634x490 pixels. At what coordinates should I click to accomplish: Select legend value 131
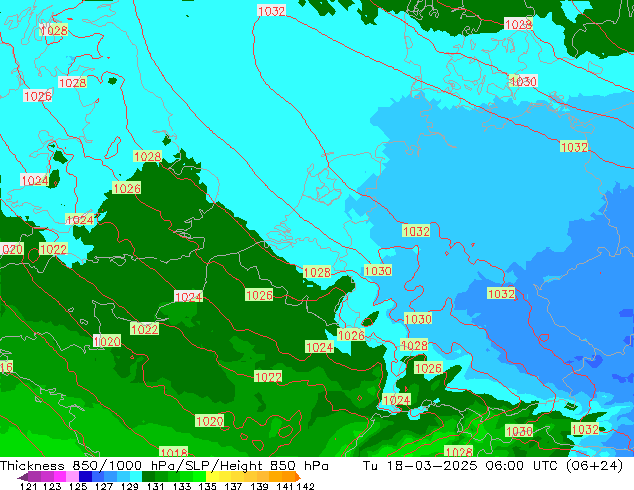(x=155, y=486)
